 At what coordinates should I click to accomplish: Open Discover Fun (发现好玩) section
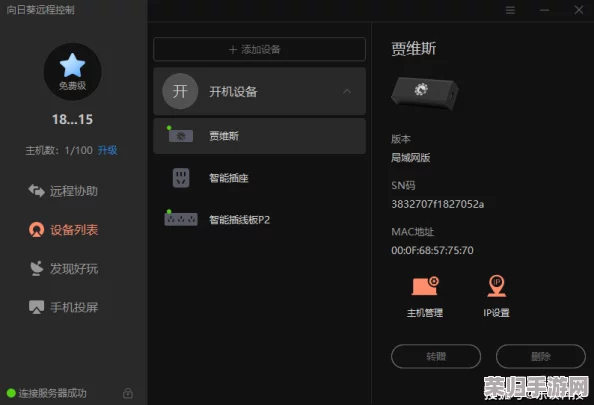pyautogui.click(x=63, y=268)
